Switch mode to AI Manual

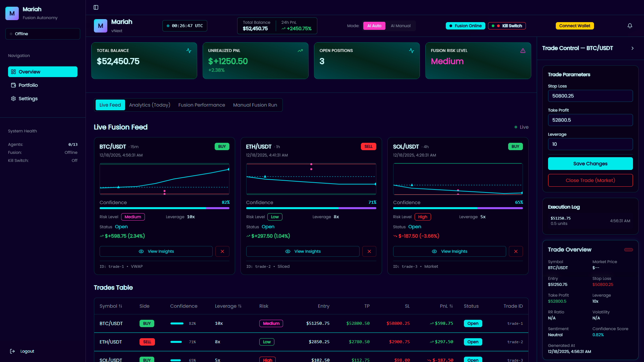point(400,26)
